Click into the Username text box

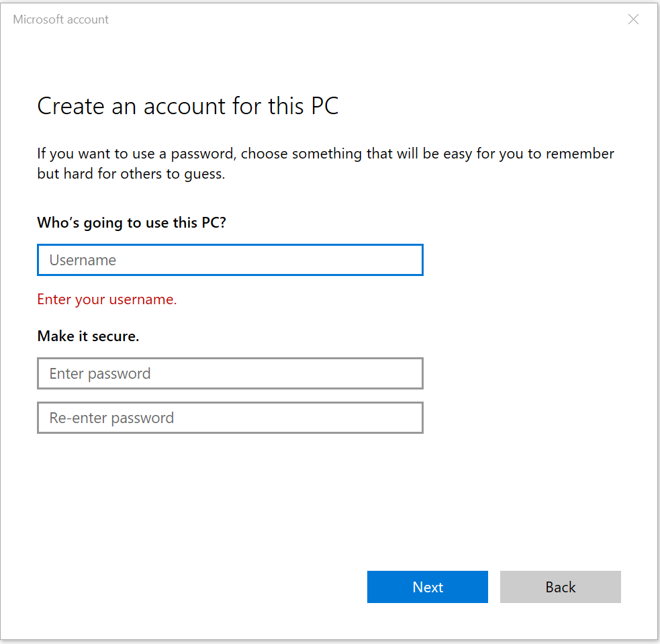[x=230, y=260]
